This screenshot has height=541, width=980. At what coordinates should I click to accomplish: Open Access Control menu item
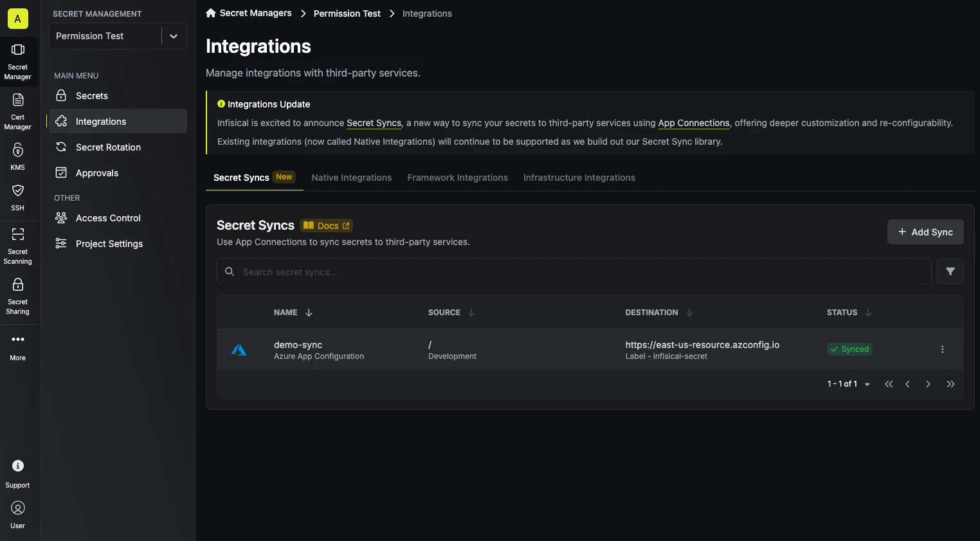tap(118, 218)
